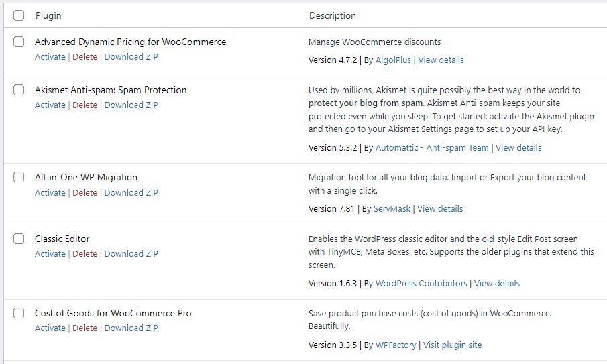607x364 pixels.
Task: Toggle the Classic Editor plugin checkbox
Action: coord(19,239)
